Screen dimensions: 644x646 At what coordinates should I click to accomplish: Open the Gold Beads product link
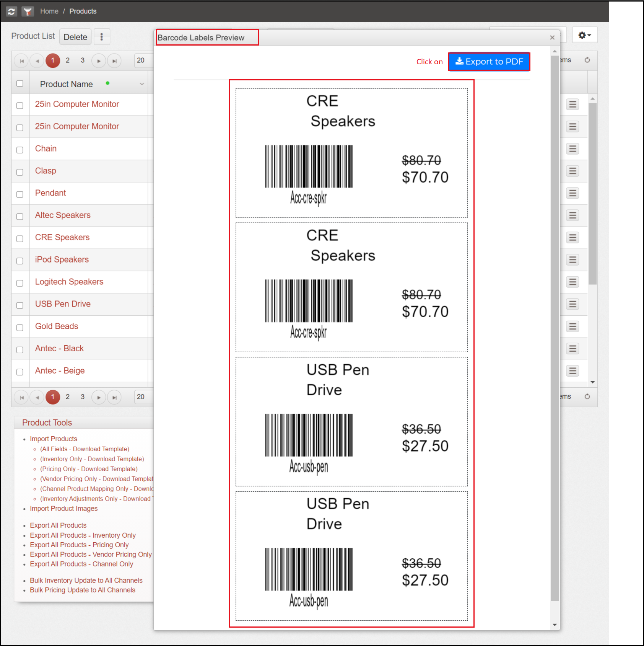pos(57,326)
